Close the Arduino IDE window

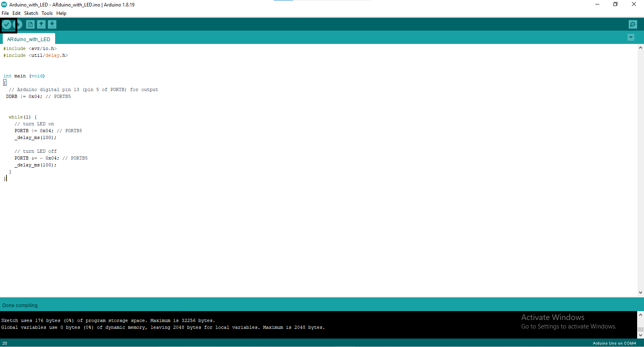click(634, 4)
